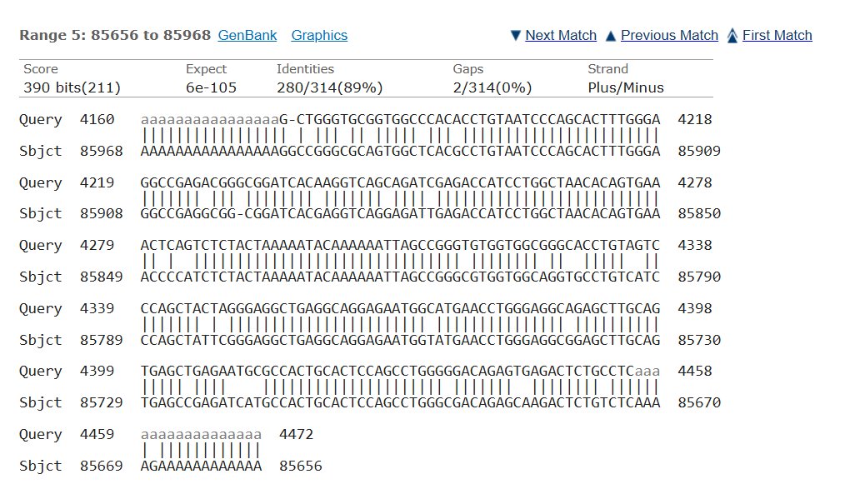Click the down-arrow icon beside Next Match
This screenshot has width=865, height=504.
click(x=516, y=36)
